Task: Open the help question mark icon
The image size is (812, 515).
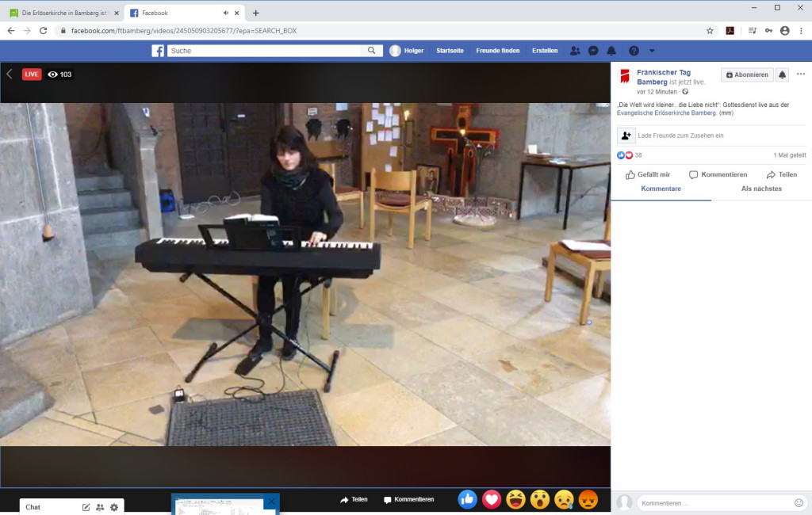Action: (x=634, y=51)
